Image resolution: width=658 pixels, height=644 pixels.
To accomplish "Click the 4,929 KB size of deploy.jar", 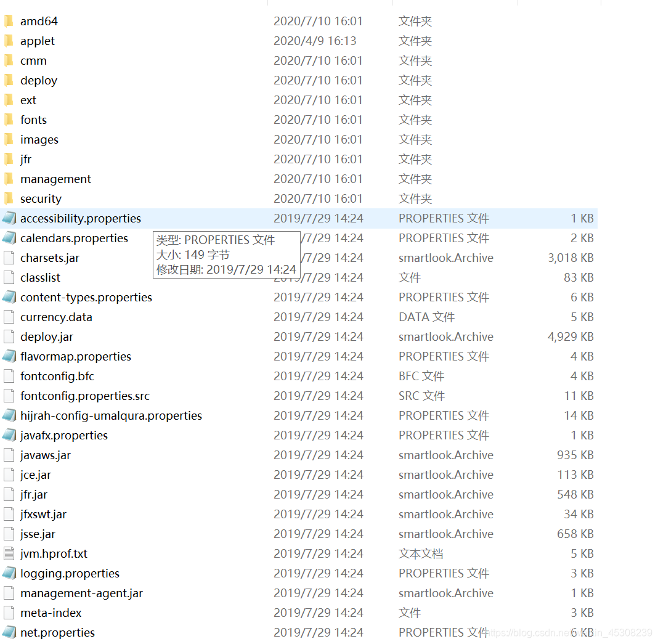I will [571, 336].
